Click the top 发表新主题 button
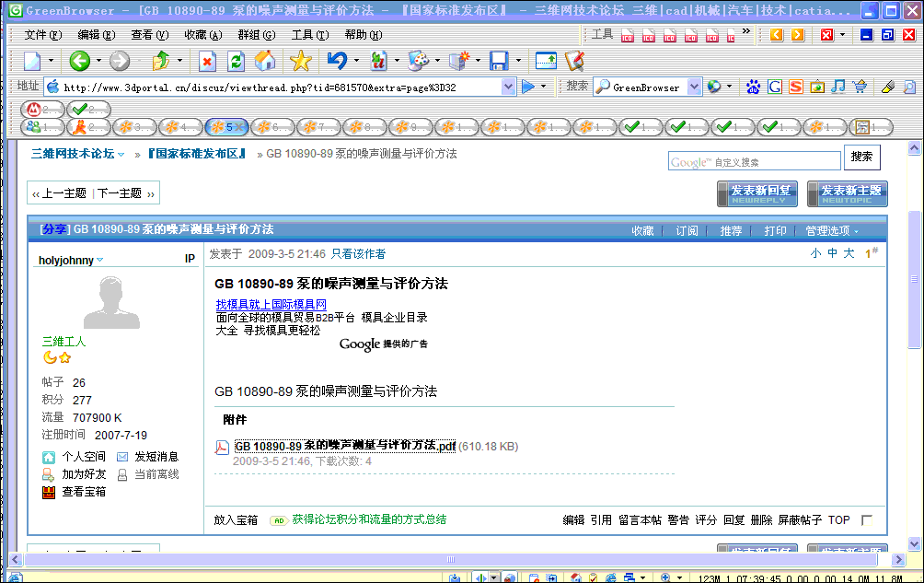Screen dimensions: 924x583 (848, 194)
